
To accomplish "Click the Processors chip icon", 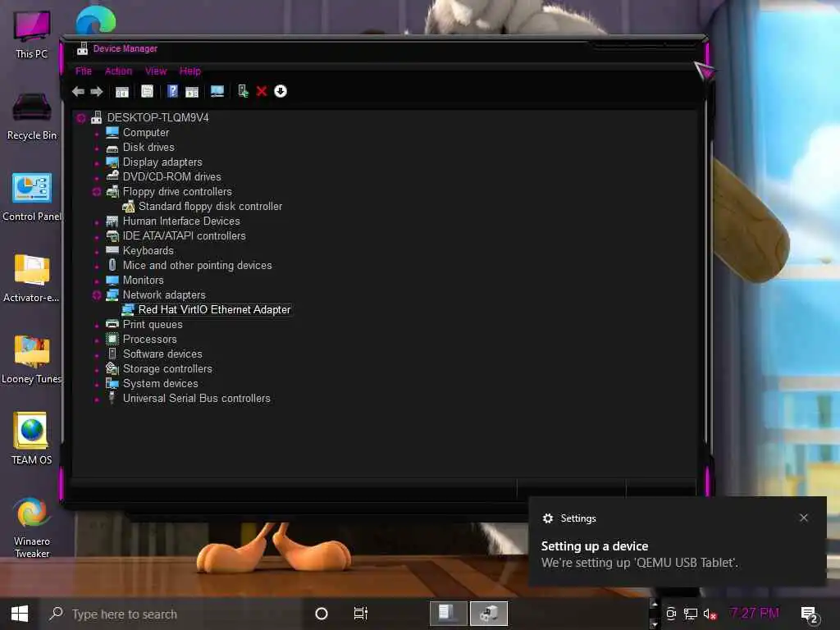I will click(112, 339).
